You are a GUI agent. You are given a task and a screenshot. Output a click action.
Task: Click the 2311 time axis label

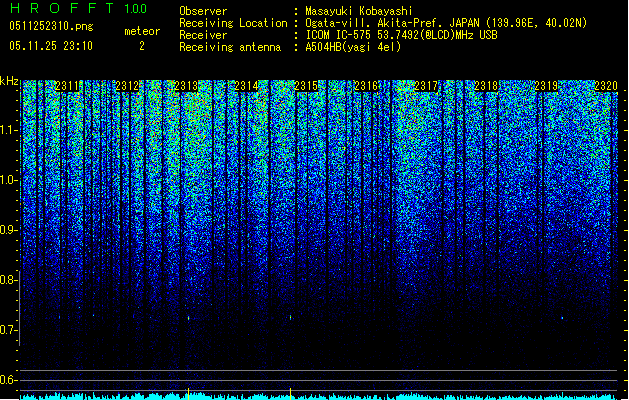pyautogui.click(x=67, y=86)
